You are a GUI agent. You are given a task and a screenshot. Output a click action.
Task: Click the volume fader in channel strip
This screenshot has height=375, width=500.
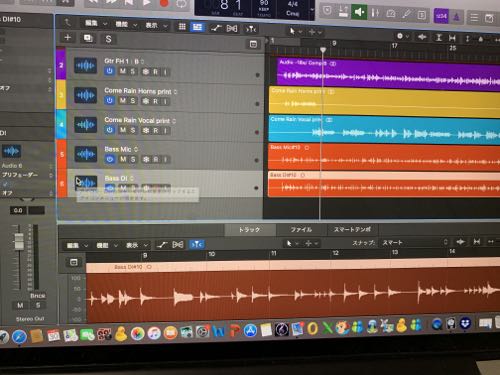pyautogui.click(x=19, y=241)
